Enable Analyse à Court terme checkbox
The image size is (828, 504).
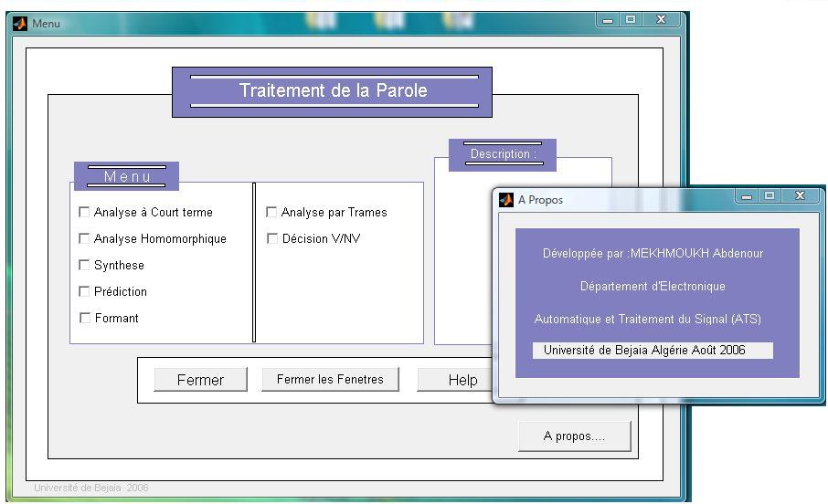[x=84, y=212]
